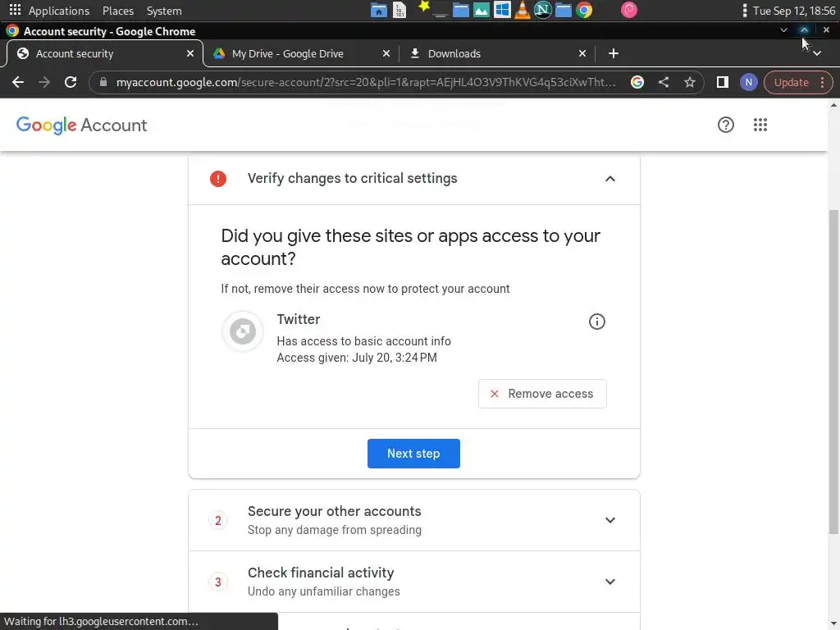Screen dimensions: 840x630
Task: Open Google Account help
Action: pos(725,125)
